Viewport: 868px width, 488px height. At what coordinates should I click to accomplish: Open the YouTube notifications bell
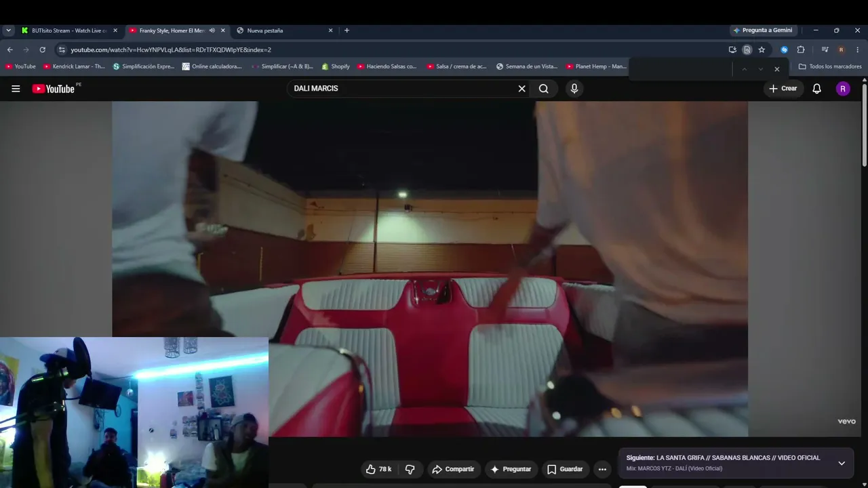point(817,89)
